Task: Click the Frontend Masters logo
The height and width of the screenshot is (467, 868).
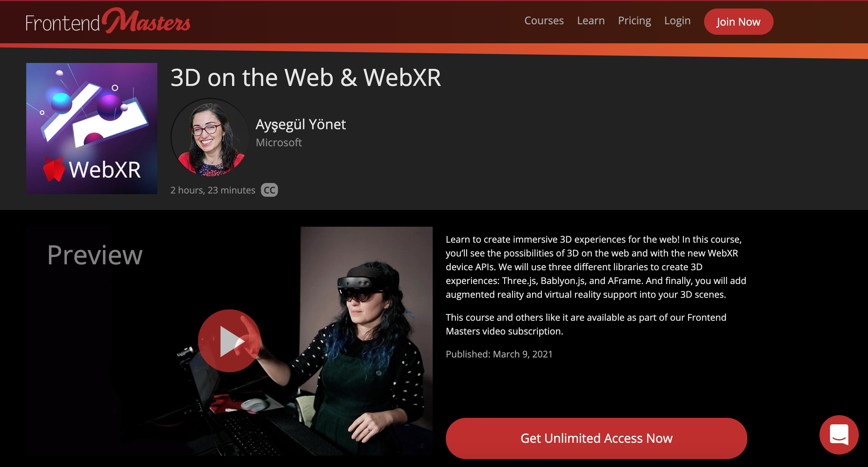Action: tap(108, 21)
